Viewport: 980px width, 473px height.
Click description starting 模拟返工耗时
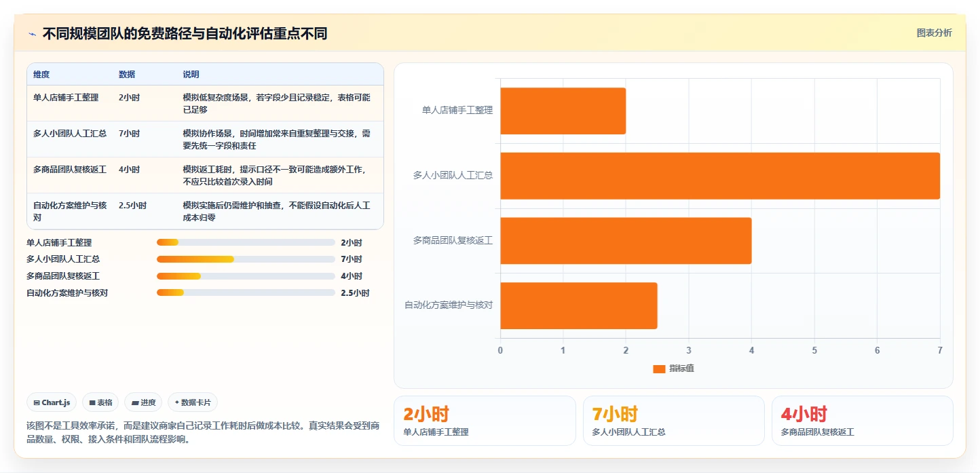point(275,175)
